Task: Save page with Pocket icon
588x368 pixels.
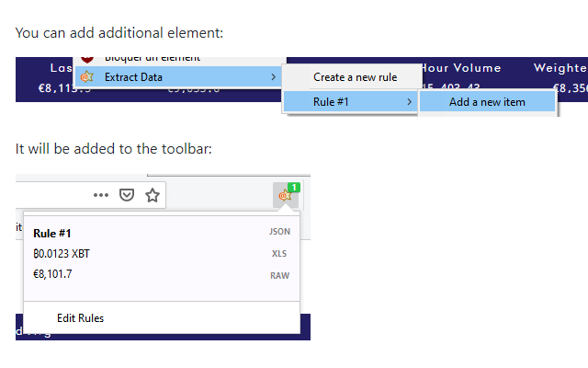Action: [x=128, y=195]
